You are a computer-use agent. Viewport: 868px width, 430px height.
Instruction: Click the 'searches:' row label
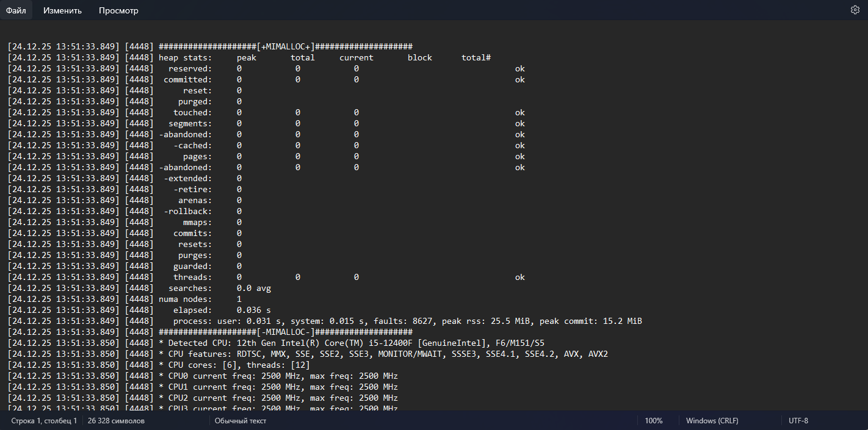coord(190,288)
